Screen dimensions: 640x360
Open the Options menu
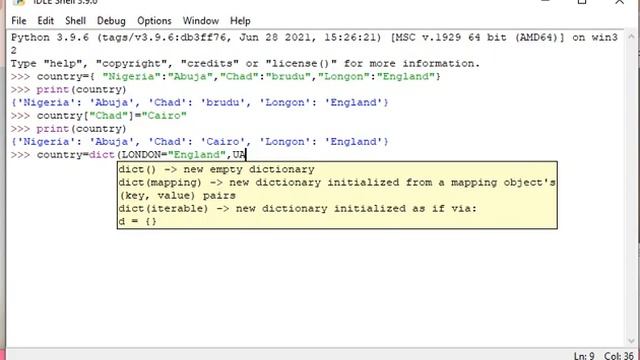[x=154, y=21]
